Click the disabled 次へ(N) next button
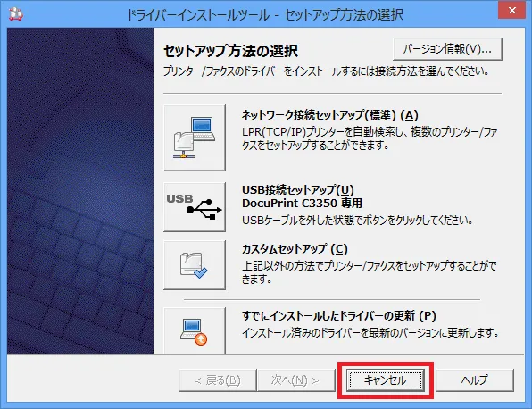This screenshot has height=409, width=532. pyautogui.click(x=295, y=380)
